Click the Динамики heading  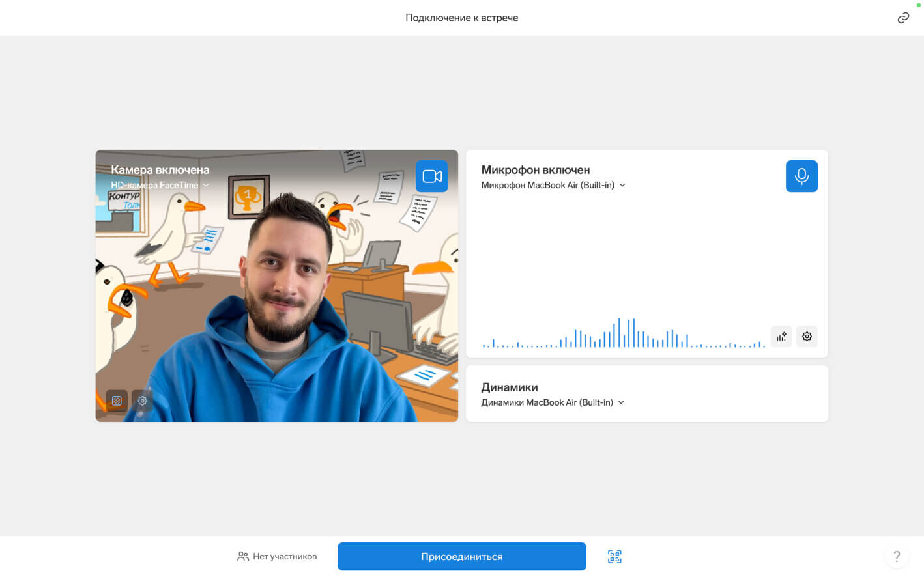pos(510,387)
